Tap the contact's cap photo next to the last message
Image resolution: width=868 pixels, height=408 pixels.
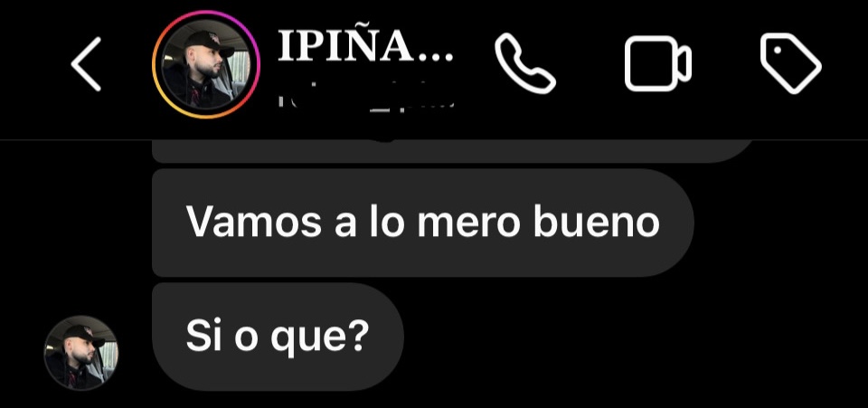point(80,353)
